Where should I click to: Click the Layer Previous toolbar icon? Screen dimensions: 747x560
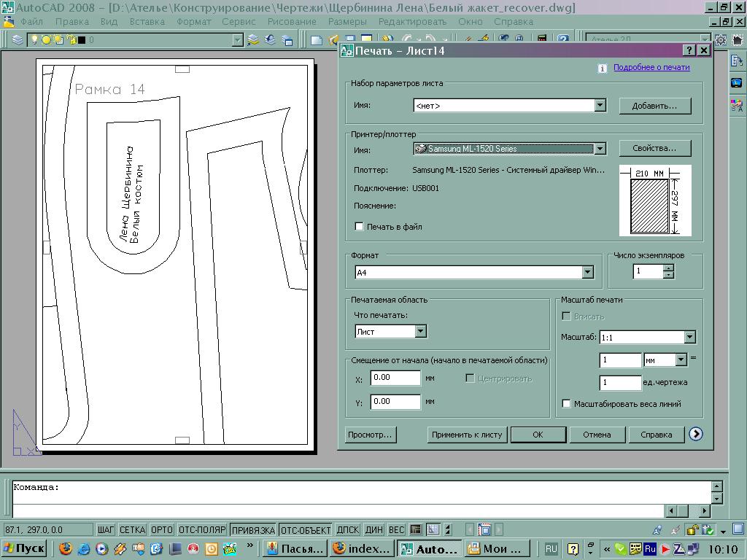coord(270,40)
